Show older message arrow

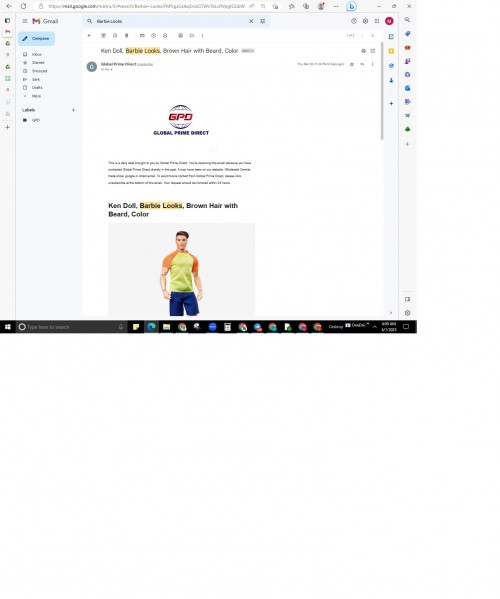[373, 36]
